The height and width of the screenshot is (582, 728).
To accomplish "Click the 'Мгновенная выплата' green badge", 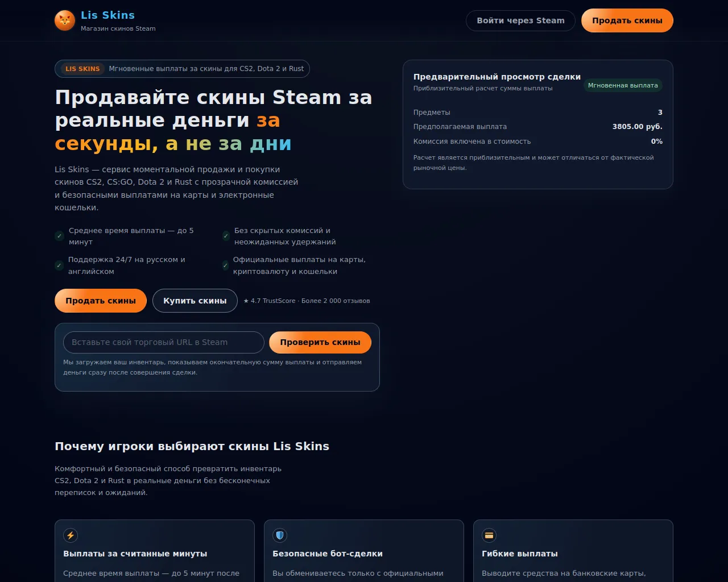I will [623, 85].
